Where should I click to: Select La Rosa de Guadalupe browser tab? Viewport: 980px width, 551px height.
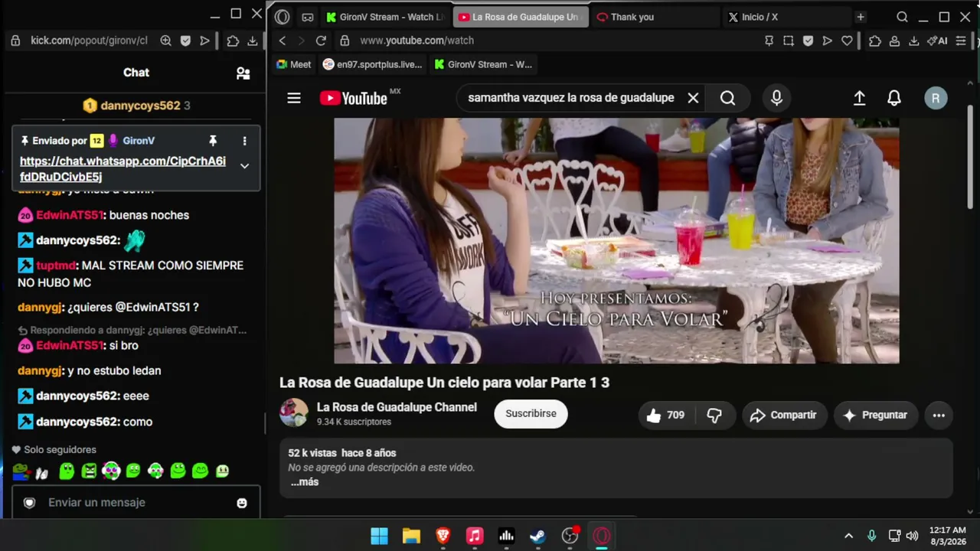point(521,17)
